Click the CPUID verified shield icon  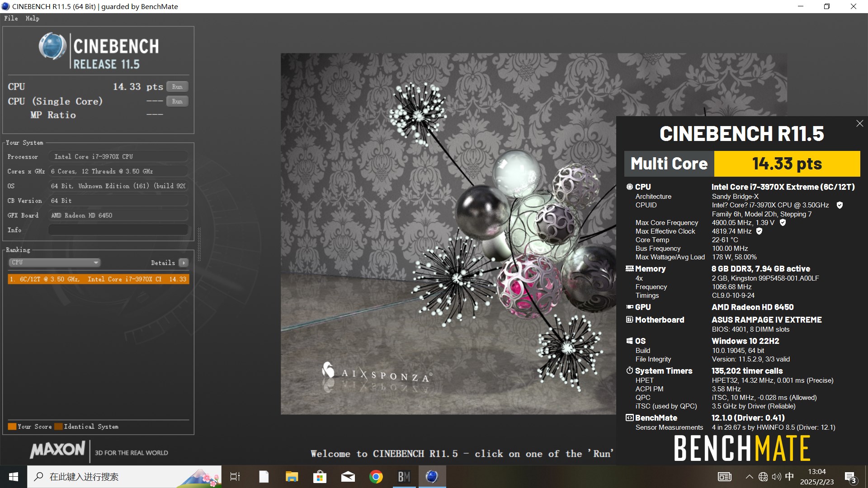tap(840, 205)
